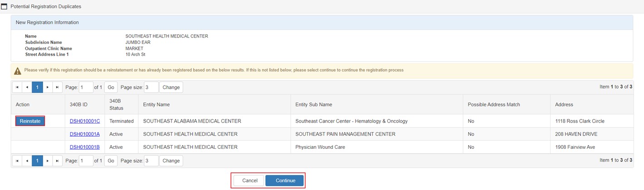Open the DSH010001C 340B ID link

[x=85, y=121]
